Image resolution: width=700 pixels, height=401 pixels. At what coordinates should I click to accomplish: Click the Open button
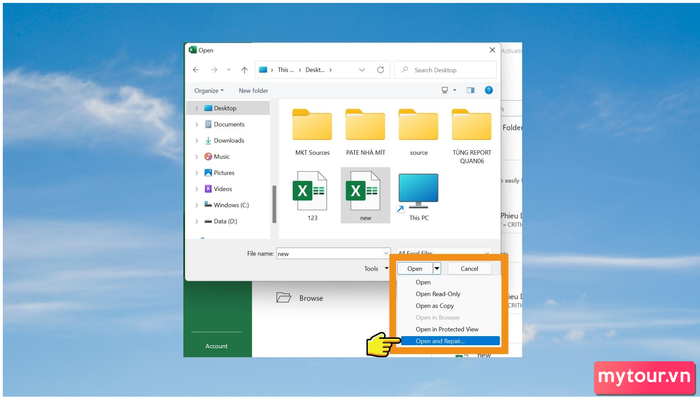(414, 268)
